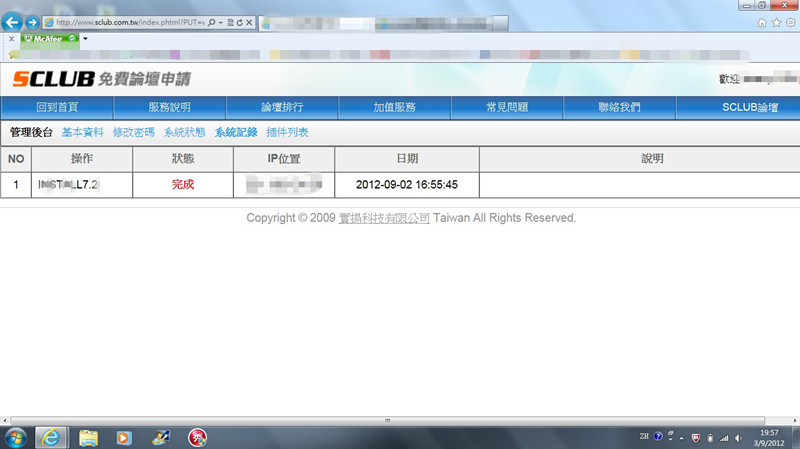
Task: Open the 論壇排行 navigation item
Action: click(x=282, y=107)
